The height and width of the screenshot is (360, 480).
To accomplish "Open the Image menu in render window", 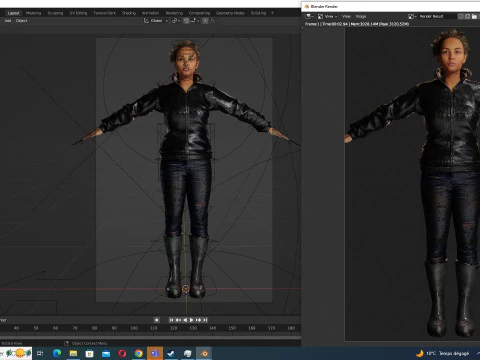I will pos(361,16).
